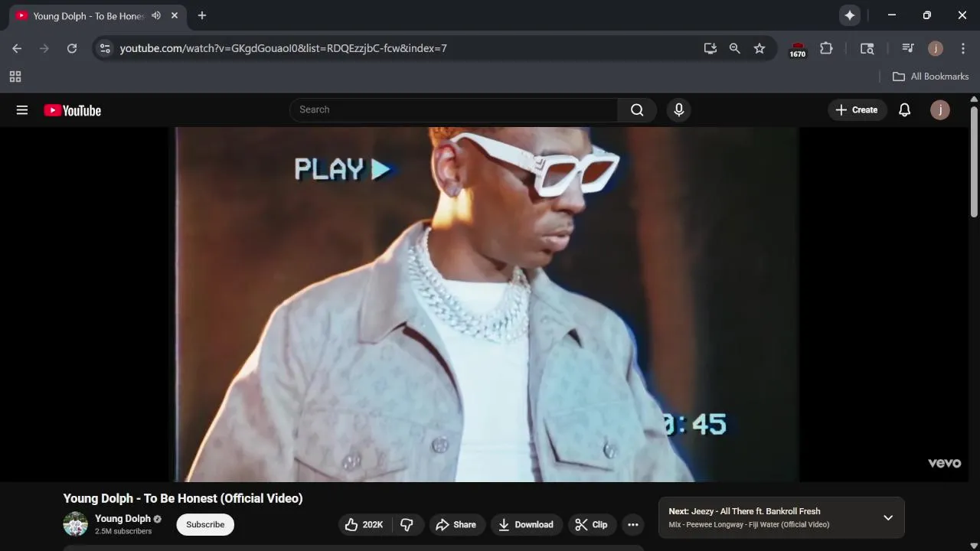Open more actions ellipsis menu
The image size is (980, 551).
coord(632,524)
